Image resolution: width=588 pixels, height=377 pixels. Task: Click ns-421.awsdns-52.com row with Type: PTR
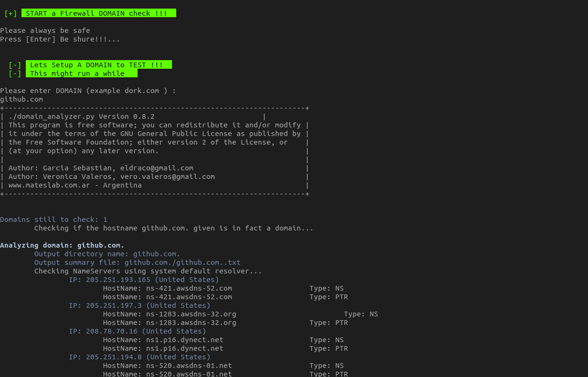pyautogui.click(x=225, y=297)
